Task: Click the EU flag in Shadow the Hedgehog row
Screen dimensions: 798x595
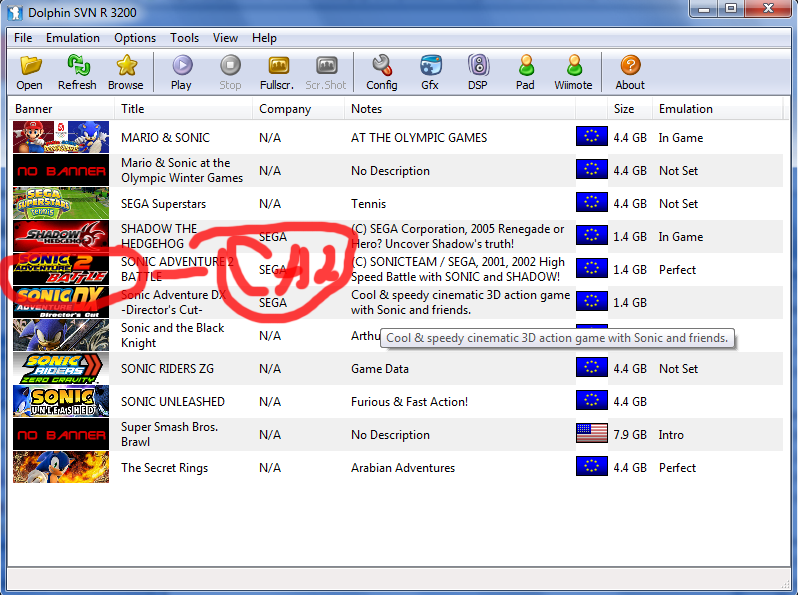Action: click(x=592, y=235)
